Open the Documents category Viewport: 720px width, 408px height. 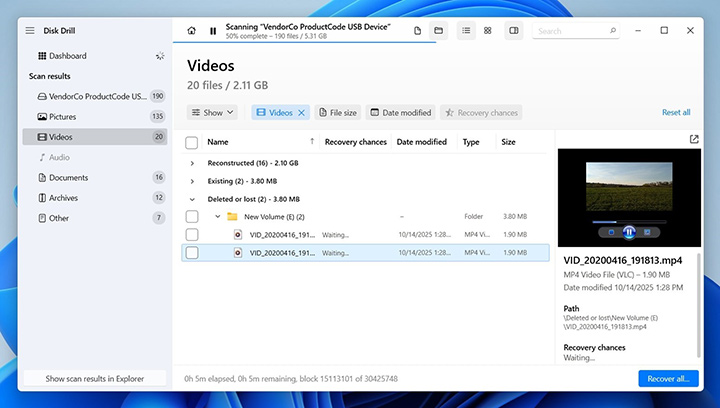click(x=95, y=178)
